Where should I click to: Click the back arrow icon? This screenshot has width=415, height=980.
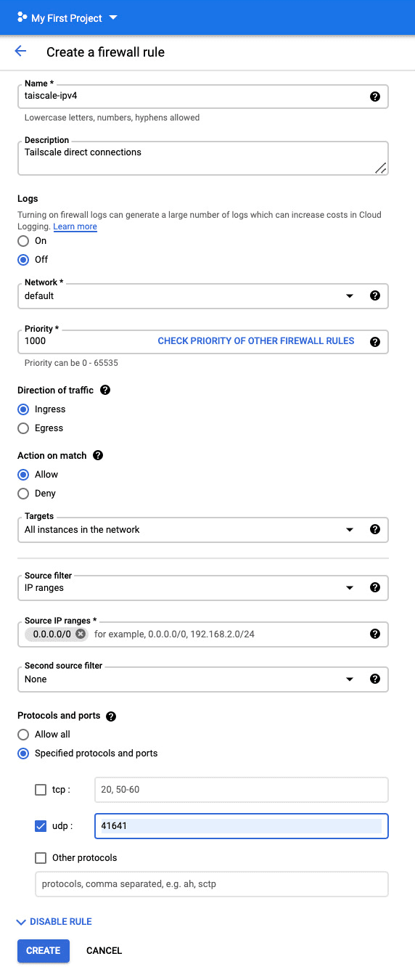(x=20, y=52)
